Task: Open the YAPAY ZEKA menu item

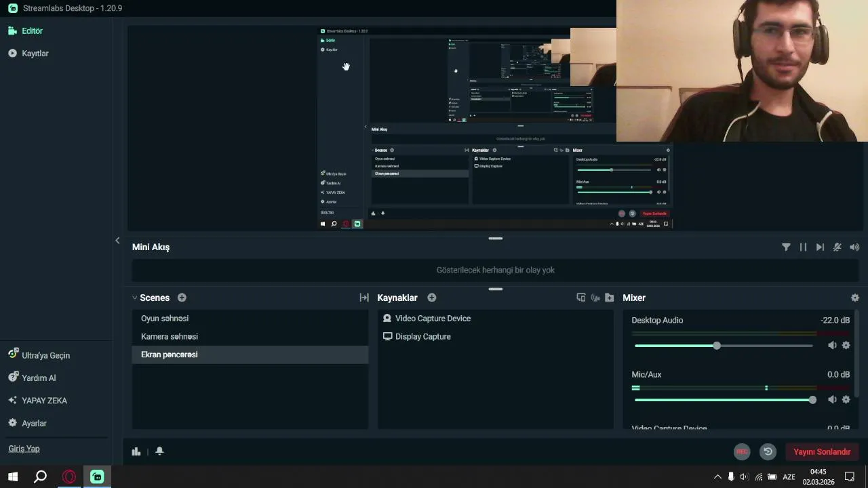Action: 38,401
